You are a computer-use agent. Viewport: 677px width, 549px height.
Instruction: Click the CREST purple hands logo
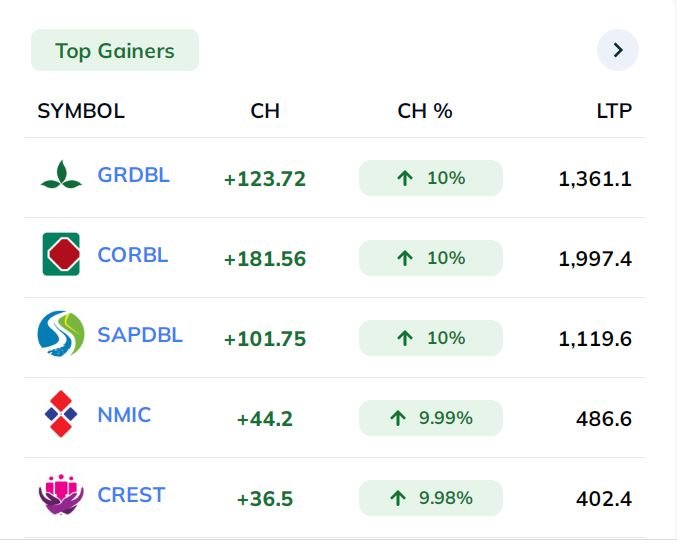pos(61,494)
